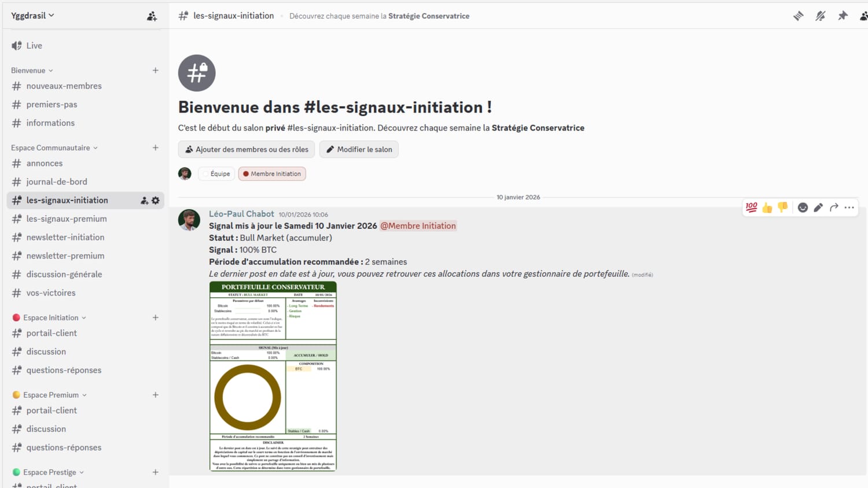Open the Live channel

pos(85,46)
